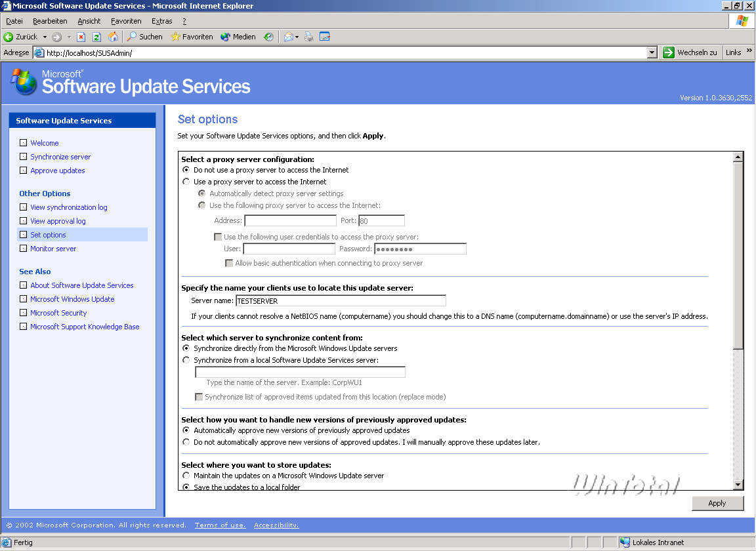Viewport: 756px width, 551px height.
Task: Click the Apply button
Action: (717, 503)
